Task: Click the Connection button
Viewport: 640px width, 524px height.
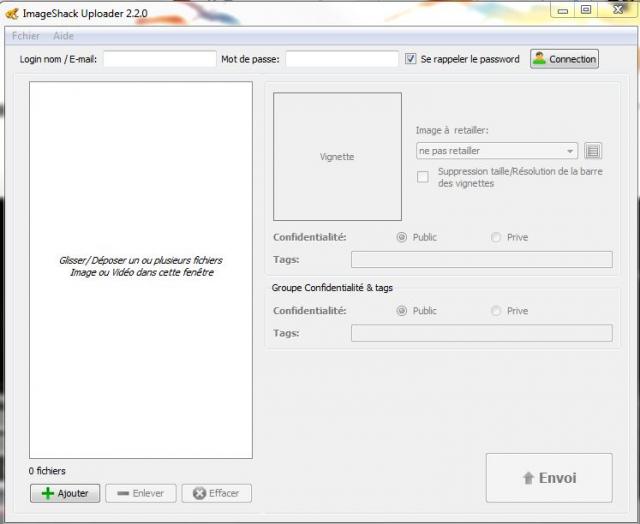Action: click(564, 59)
